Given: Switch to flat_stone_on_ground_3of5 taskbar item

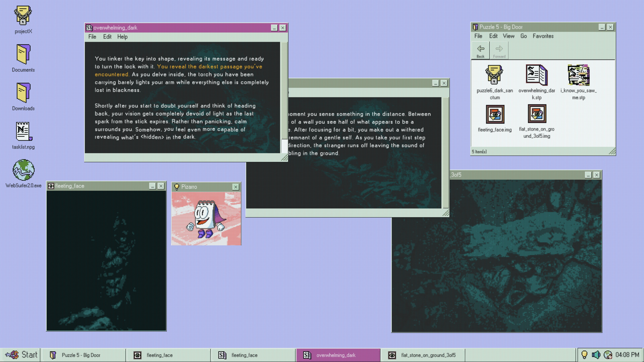Looking at the screenshot, I should 423,355.
